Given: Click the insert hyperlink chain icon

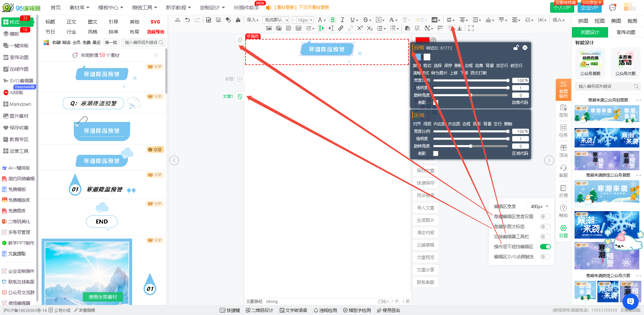Looking at the screenshot, I should [341, 28].
